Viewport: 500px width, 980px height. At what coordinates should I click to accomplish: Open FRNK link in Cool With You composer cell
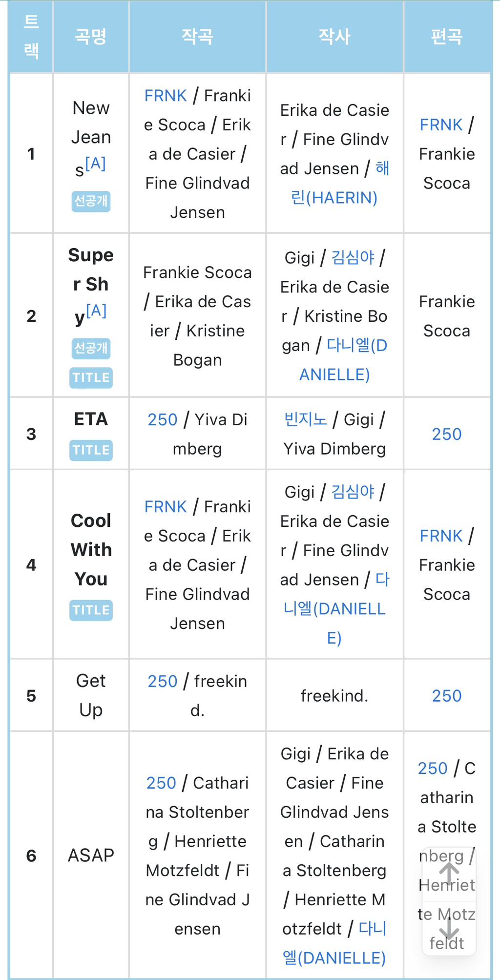pos(166,507)
